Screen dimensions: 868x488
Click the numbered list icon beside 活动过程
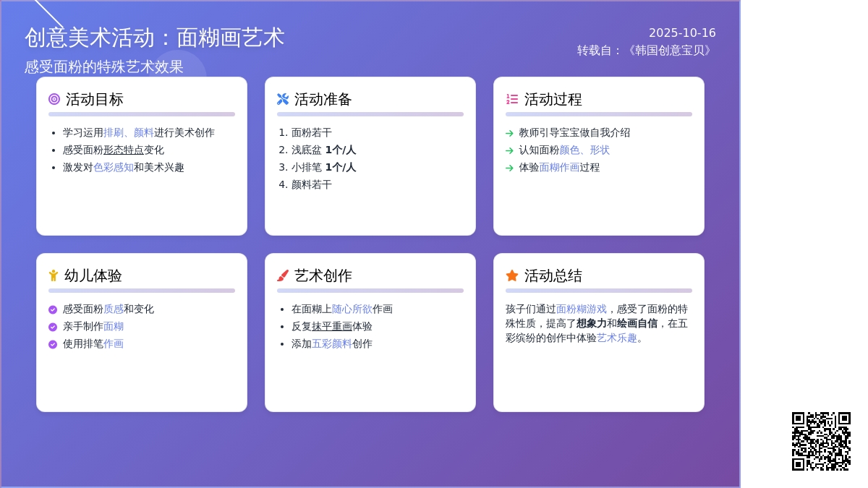pos(512,99)
